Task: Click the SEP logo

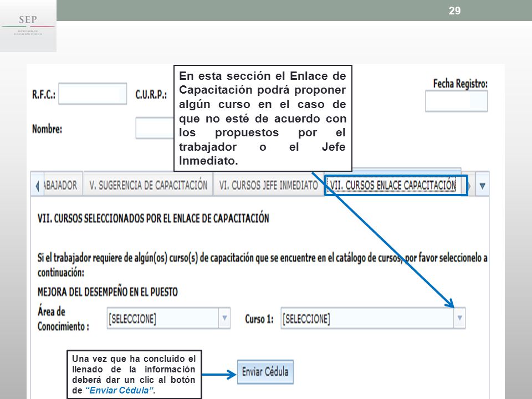Action: (x=28, y=26)
